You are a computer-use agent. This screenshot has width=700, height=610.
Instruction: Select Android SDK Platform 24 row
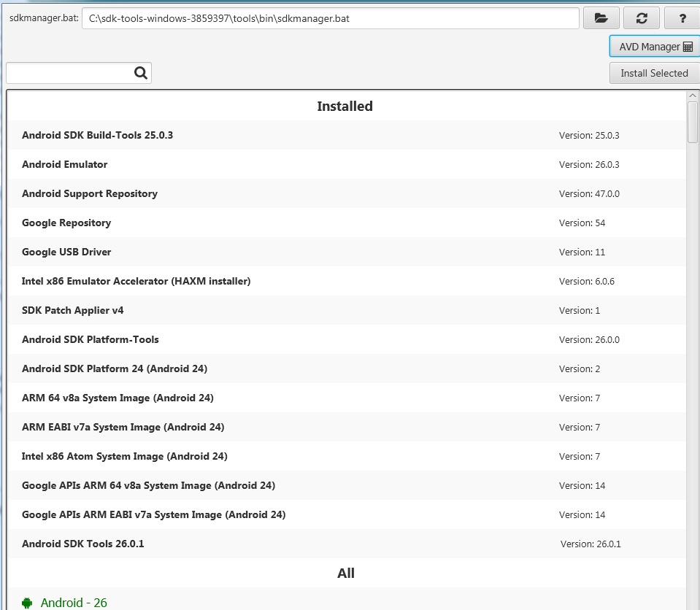pos(347,368)
